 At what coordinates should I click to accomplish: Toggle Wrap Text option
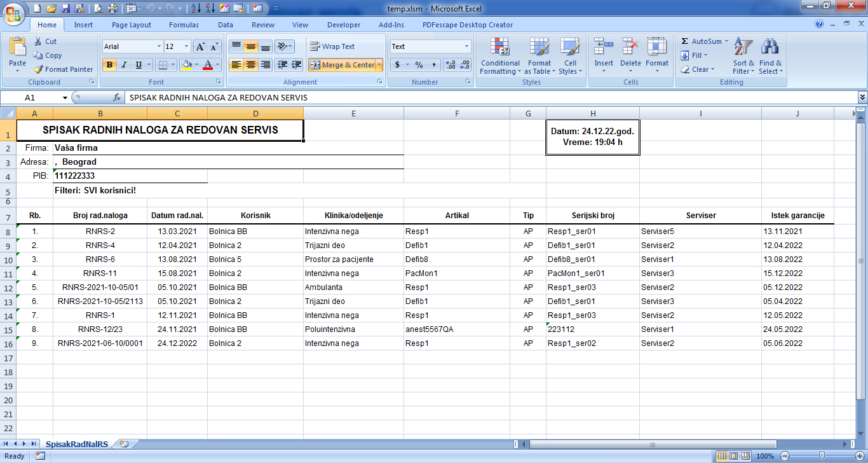332,46
